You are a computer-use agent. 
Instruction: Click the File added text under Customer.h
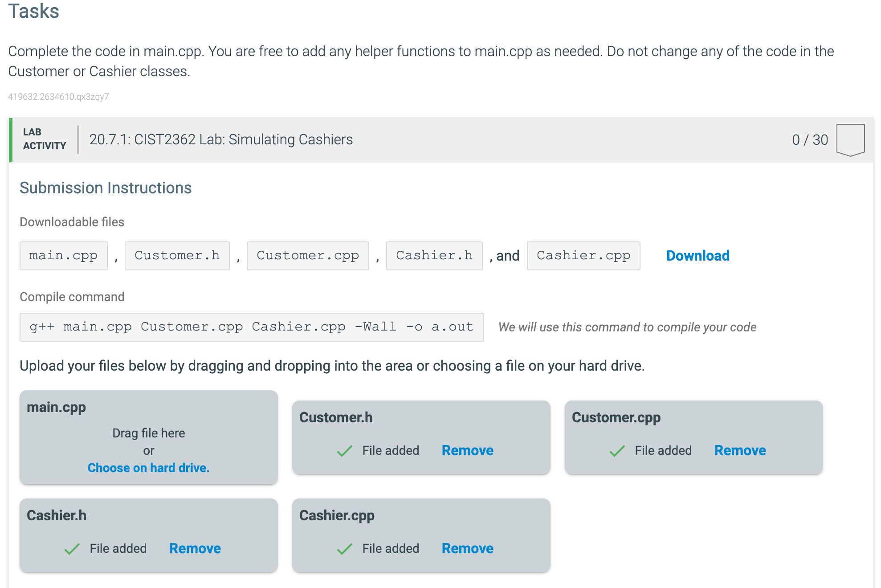391,450
